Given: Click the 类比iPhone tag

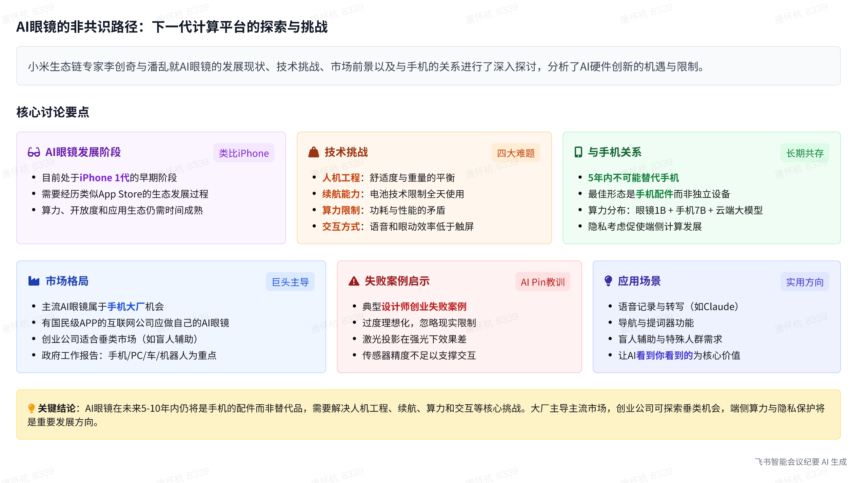Looking at the screenshot, I should (x=243, y=153).
